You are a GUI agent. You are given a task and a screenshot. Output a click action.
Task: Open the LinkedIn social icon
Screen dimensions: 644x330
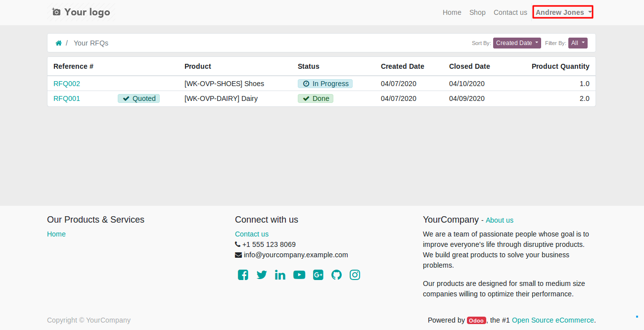coord(280,275)
